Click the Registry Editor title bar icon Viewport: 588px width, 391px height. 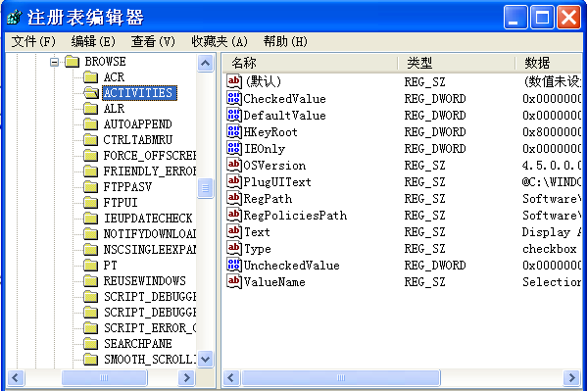tap(15, 18)
